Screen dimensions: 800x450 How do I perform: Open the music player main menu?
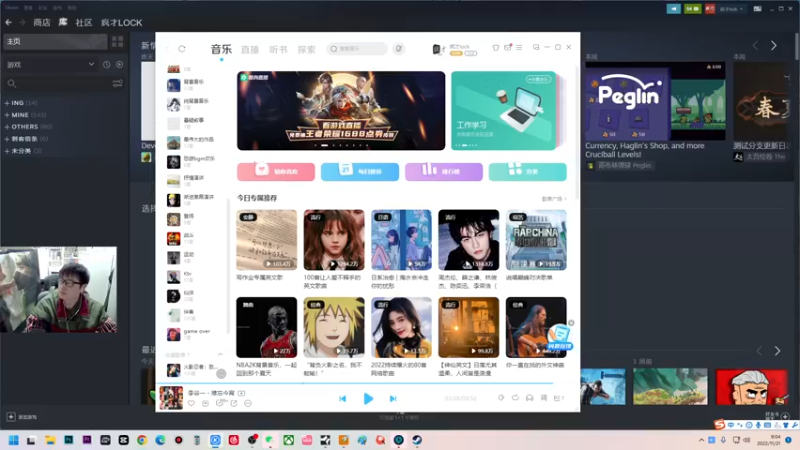click(519, 47)
